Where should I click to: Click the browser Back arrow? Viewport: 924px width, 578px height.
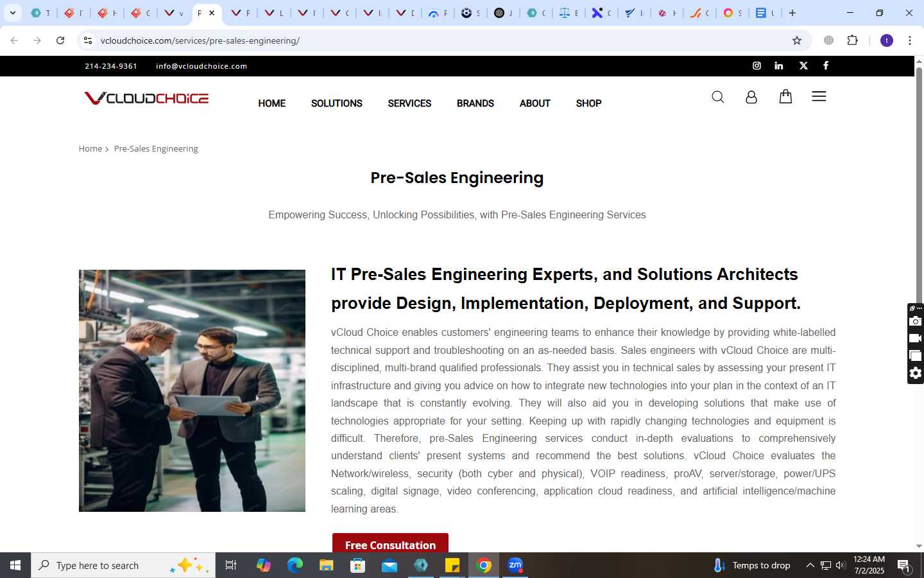pos(14,40)
